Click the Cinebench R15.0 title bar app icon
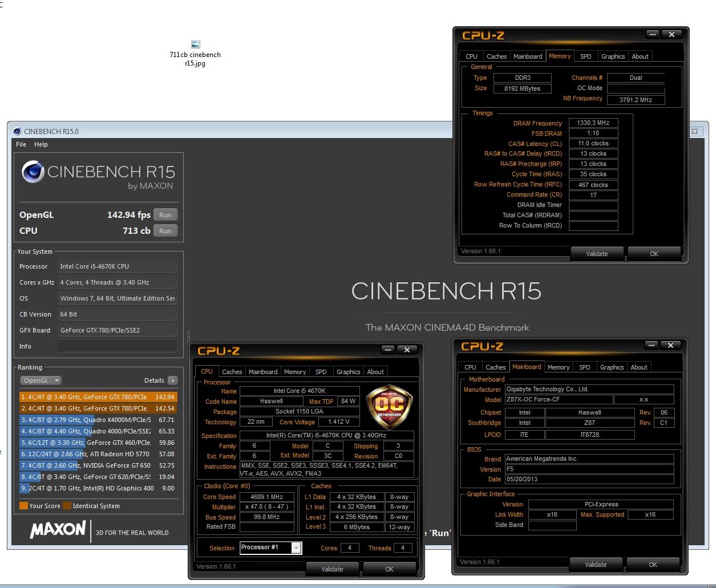 (17, 131)
